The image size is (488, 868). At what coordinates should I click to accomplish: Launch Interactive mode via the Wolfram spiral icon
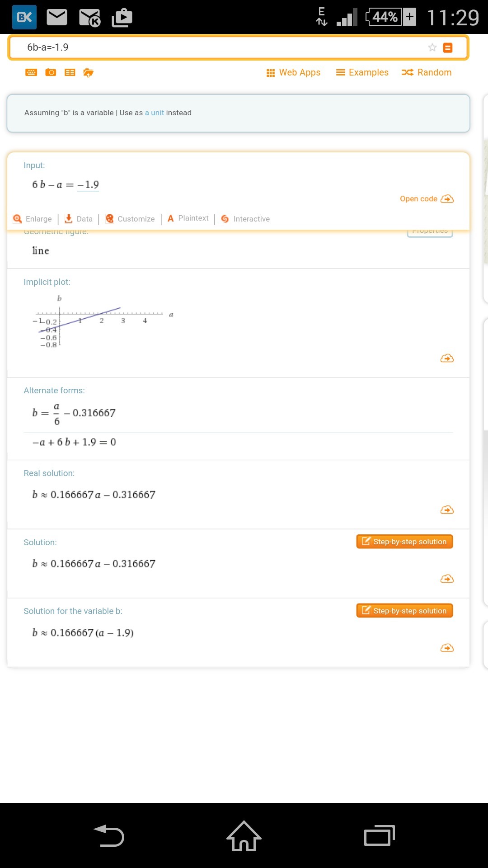[245, 218]
